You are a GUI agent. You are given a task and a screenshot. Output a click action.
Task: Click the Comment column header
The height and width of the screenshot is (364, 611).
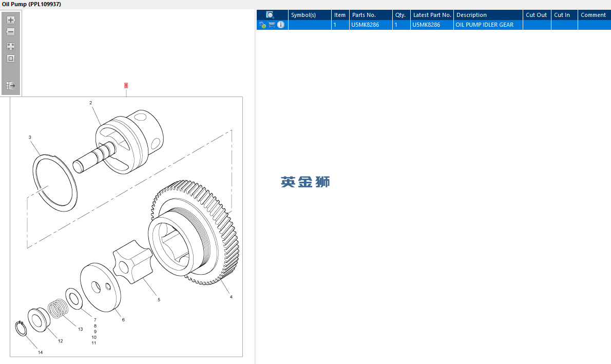point(594,15)
